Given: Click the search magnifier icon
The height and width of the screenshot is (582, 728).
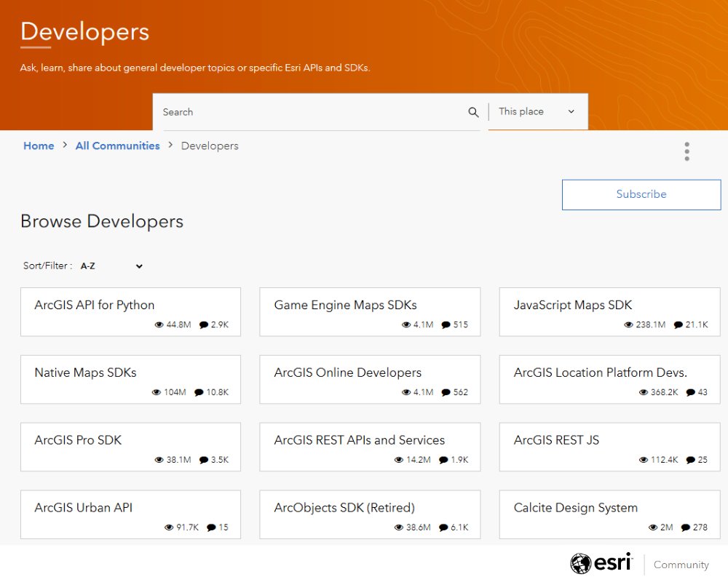Looking at the screenshot, I should point(473,112).
